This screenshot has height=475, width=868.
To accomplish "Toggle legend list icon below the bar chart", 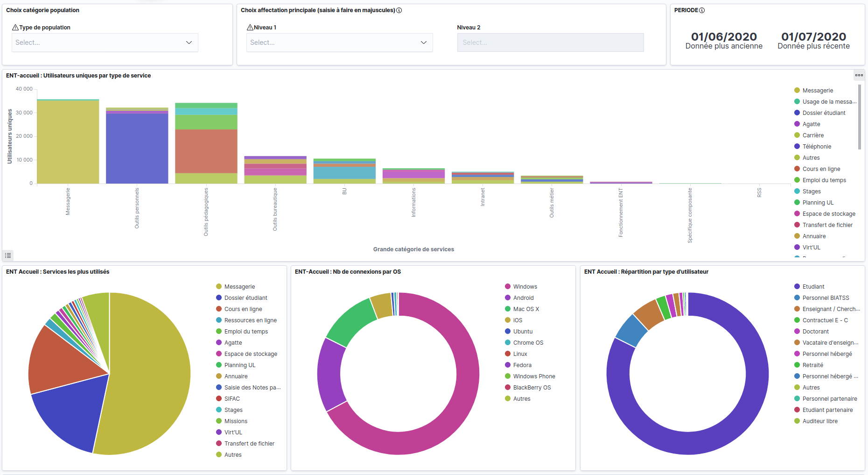I will 8,255.
